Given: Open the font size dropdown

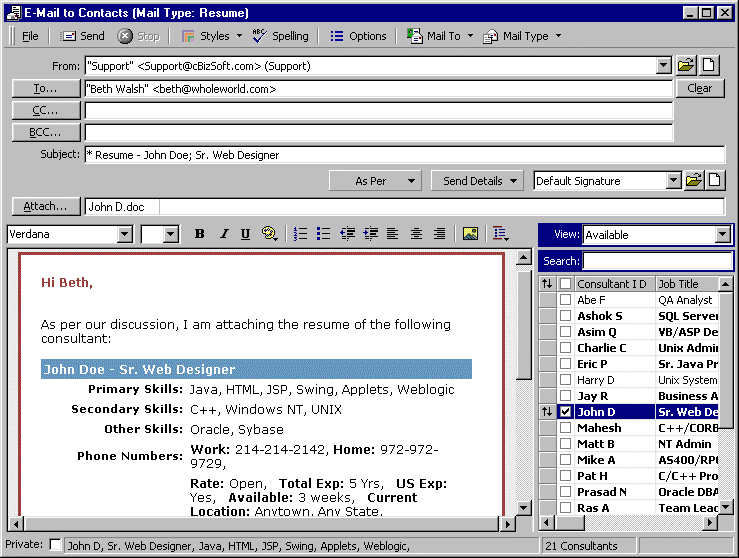Looking at the screenshot, I should (171, 234).
